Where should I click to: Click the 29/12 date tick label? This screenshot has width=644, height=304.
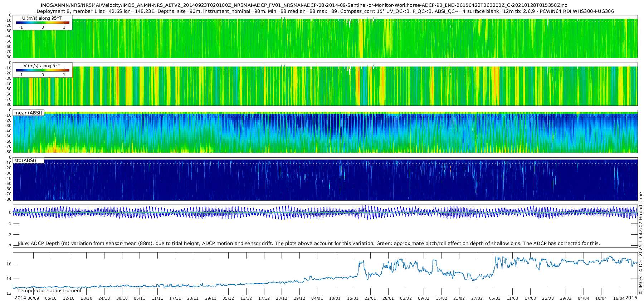point(299,298)
